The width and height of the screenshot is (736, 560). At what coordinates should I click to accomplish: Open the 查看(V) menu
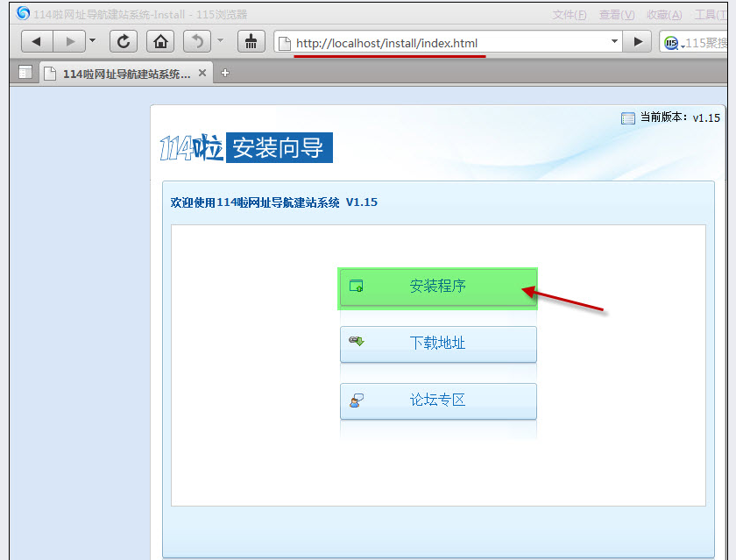617,15
